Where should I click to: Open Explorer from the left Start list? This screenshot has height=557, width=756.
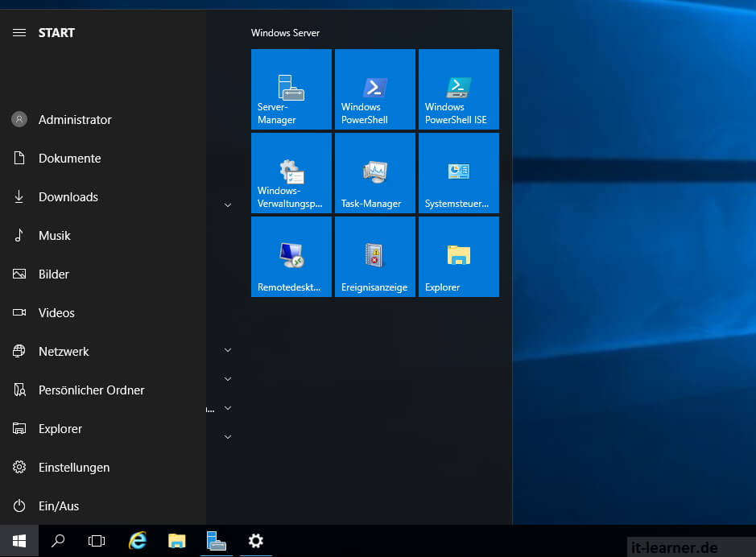[x=103, y=428]
